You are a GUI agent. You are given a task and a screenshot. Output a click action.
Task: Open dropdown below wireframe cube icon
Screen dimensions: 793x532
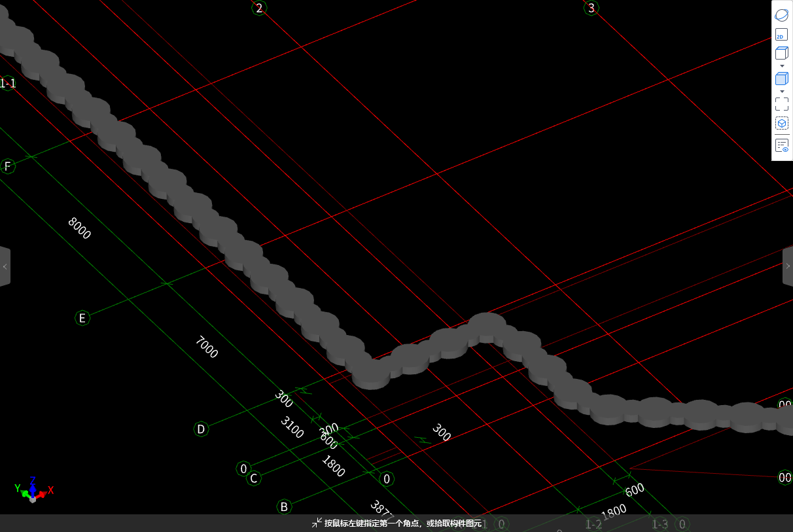tap(782, 66)
